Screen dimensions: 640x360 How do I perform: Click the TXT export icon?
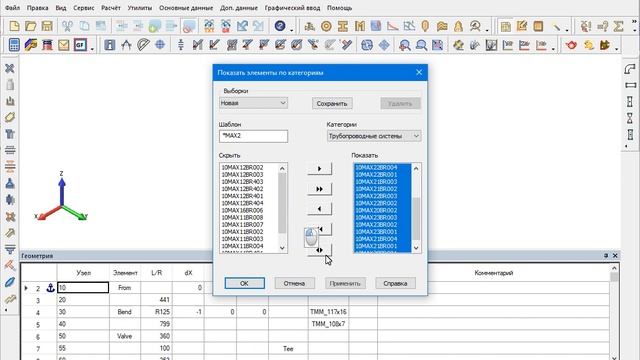(x=209, y=27)
